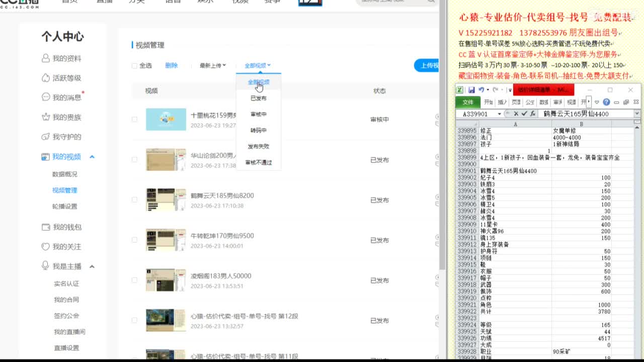Image resolution: width=644 pixels, height=362 pixels.
Task: Open the Excel 文件 tab
Action: coord(468,102)
